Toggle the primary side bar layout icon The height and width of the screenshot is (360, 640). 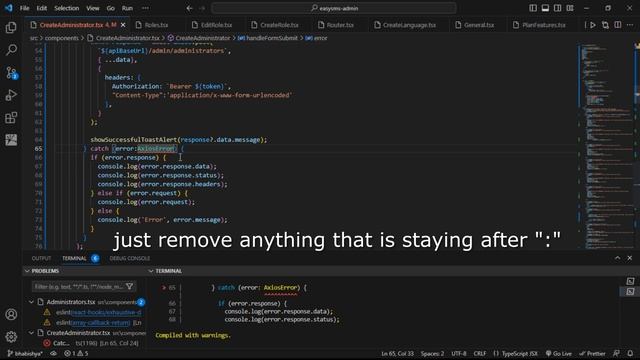[x=533, y=8]
